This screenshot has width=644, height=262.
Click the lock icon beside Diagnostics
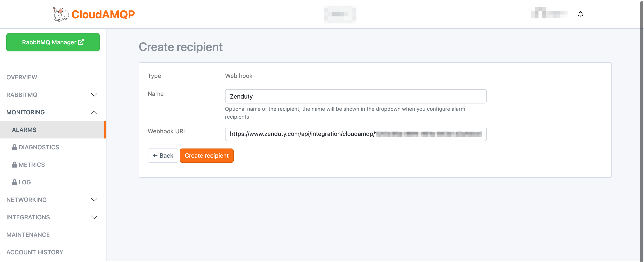pos(14,147)
